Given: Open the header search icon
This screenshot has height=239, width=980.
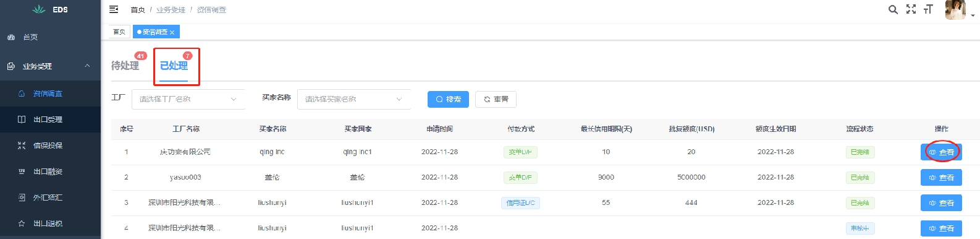Looking at the screenshot, I should click(893, 9).
